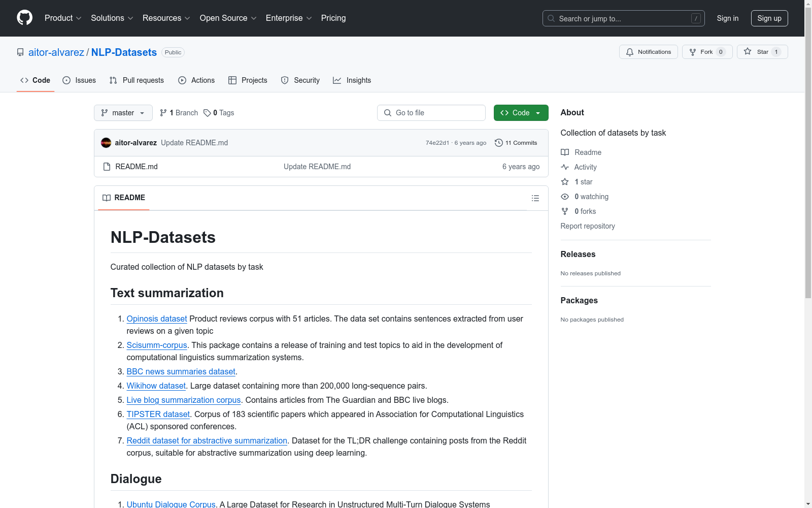Click the star icon beside 1 star
This screenshot has height=508, width=812.
click(565, 182)
